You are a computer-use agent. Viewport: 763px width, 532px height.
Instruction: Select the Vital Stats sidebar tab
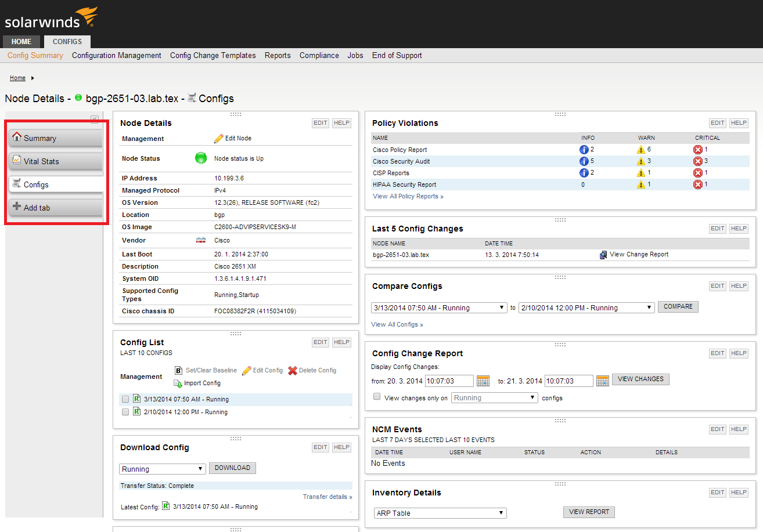click(56, 161)
